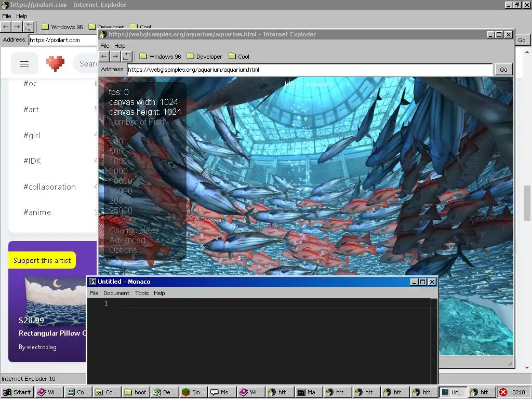Image resolution: width=532 pixels, height=399 pixels.
Task: Click the refresh icon in the pixilart window
Action: [29, 27]
